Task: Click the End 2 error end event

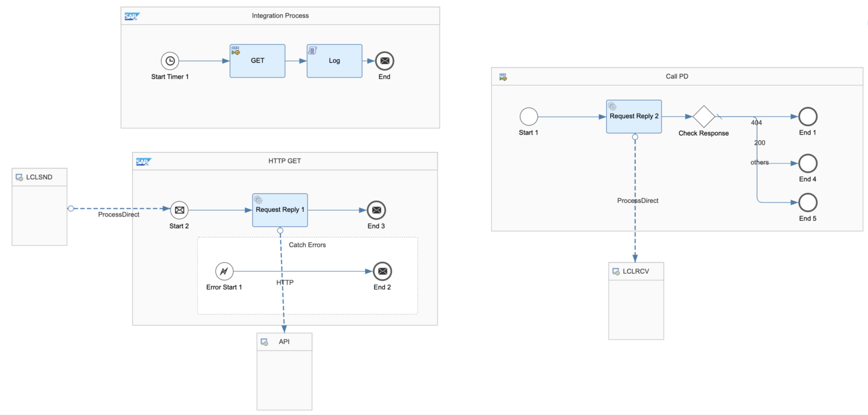Action: (x=383, y=271)
